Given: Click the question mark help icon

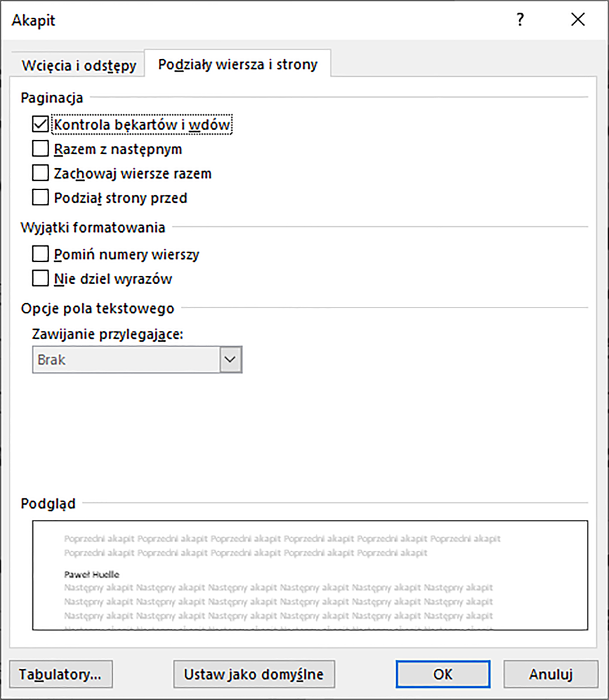Looking at the screenshot, I should coord(520,20).
